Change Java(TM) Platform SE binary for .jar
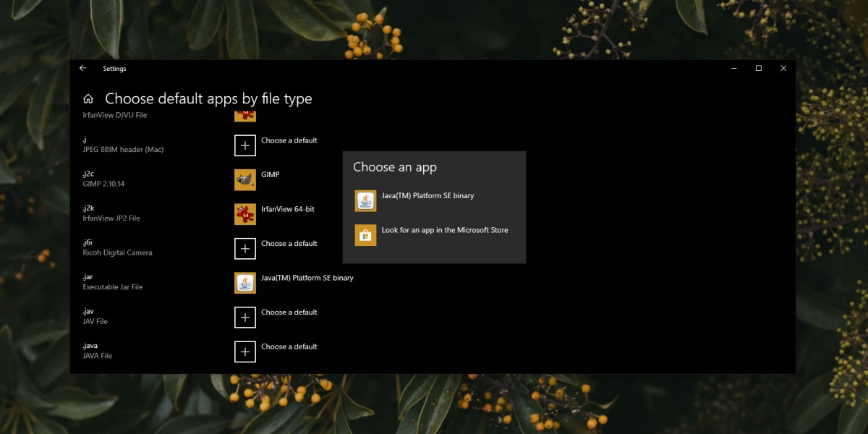This screenshot has height=434, width=868. tap(307, 278)
